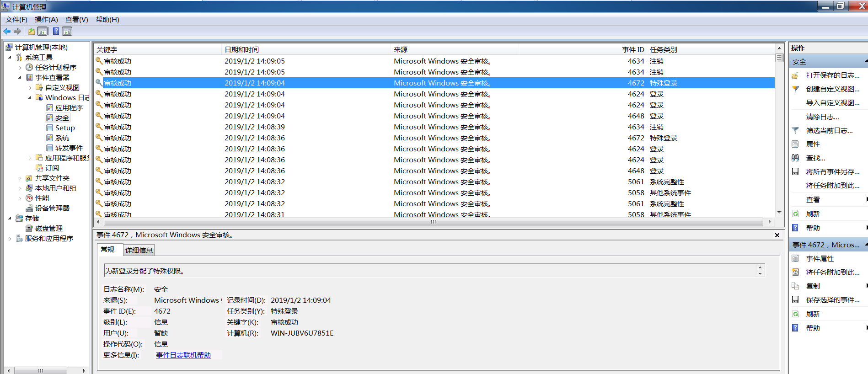Expand the 本地用户和组 node arrow
Image resolution: width=868 pixels, height=374 pixels.
click(20, 188)
